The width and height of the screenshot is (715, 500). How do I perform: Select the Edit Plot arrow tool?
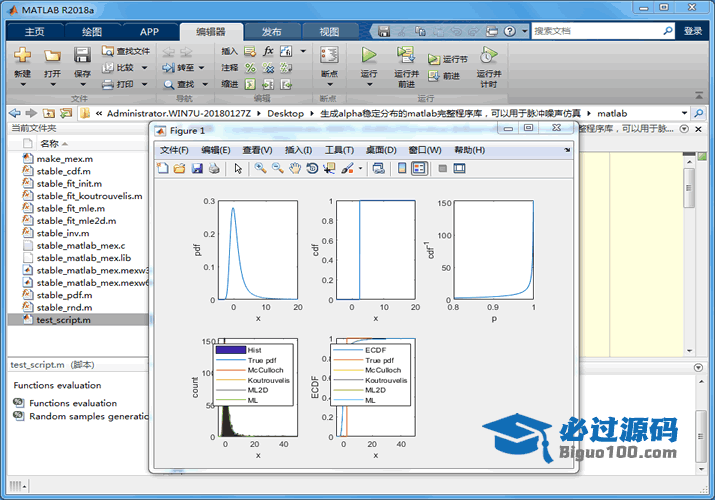tap(238, 168)
